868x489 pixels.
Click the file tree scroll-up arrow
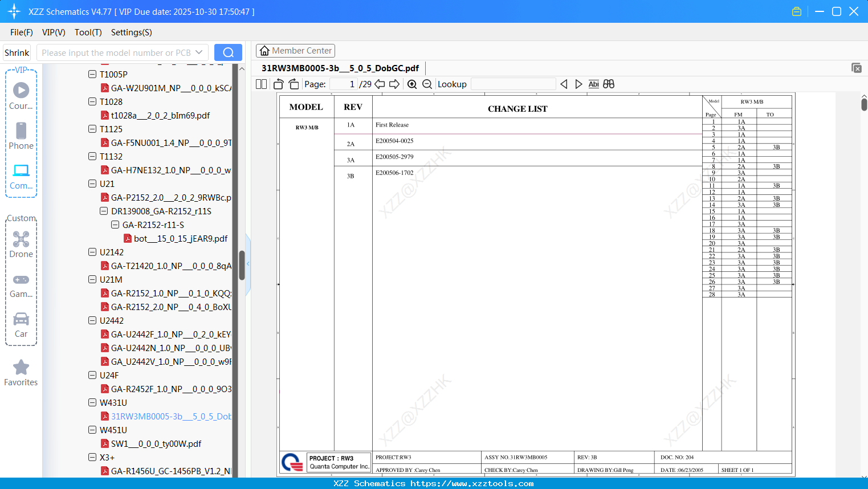pyautogui.click(x=242, y=69)
